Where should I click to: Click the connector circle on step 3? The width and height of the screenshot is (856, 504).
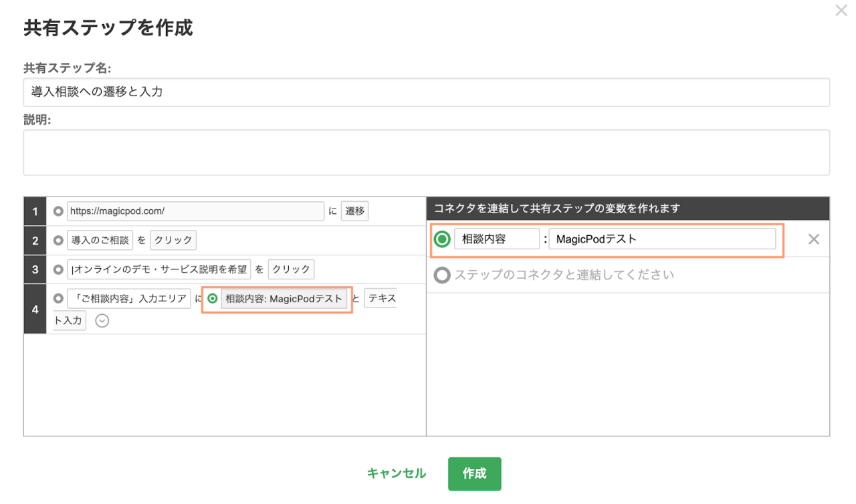click(x=59, y=269)
